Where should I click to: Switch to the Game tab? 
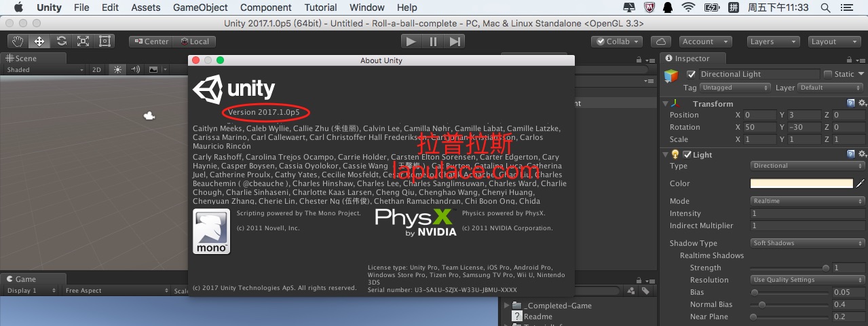pos(25,279)
